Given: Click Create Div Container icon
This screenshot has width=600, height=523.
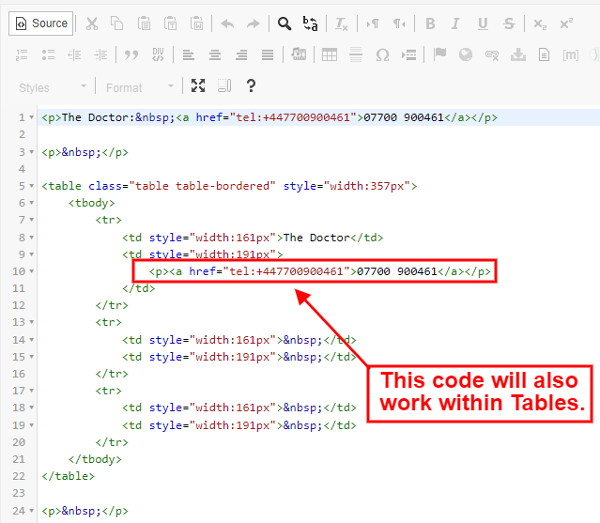Looking at the screenshot, I should point(158,55).
